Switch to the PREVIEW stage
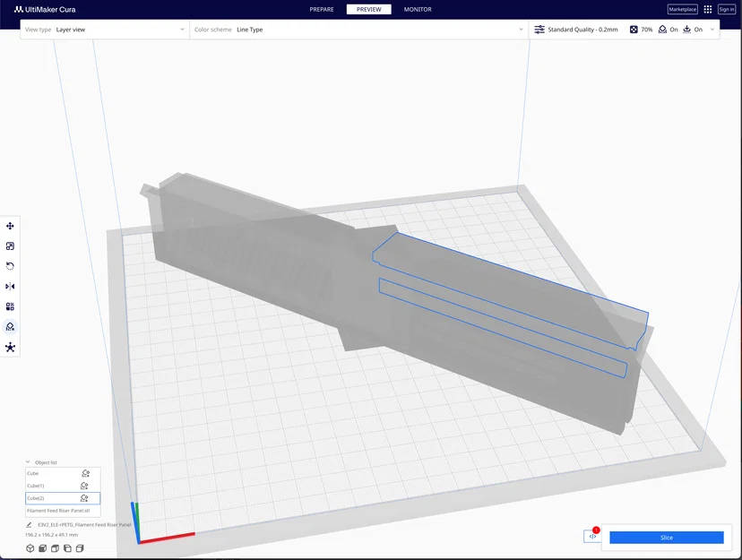This screenshot has width=742, height=560. tap(368, 10)
